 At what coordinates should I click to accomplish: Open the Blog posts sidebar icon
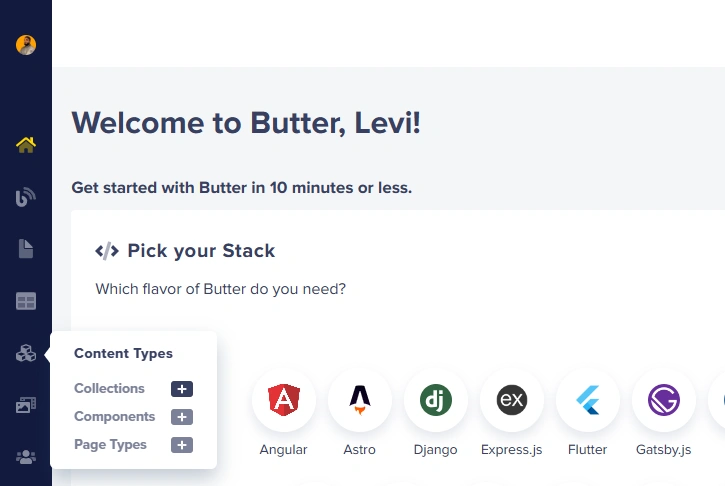point(26,197)
